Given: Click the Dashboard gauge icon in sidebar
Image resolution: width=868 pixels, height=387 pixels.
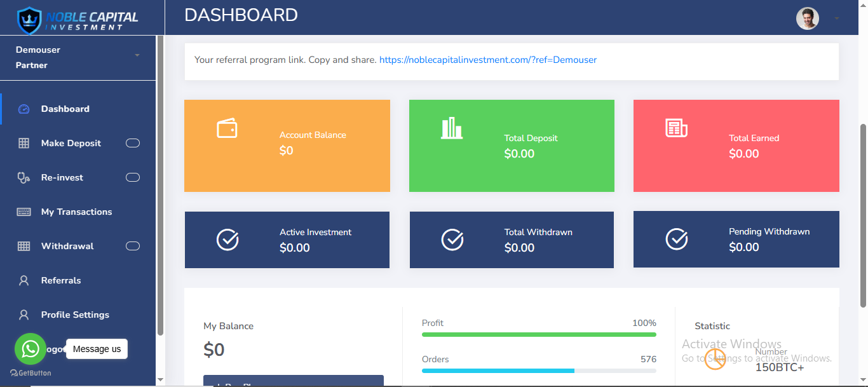Looking at the screenshot, I should tap(24, 109).
